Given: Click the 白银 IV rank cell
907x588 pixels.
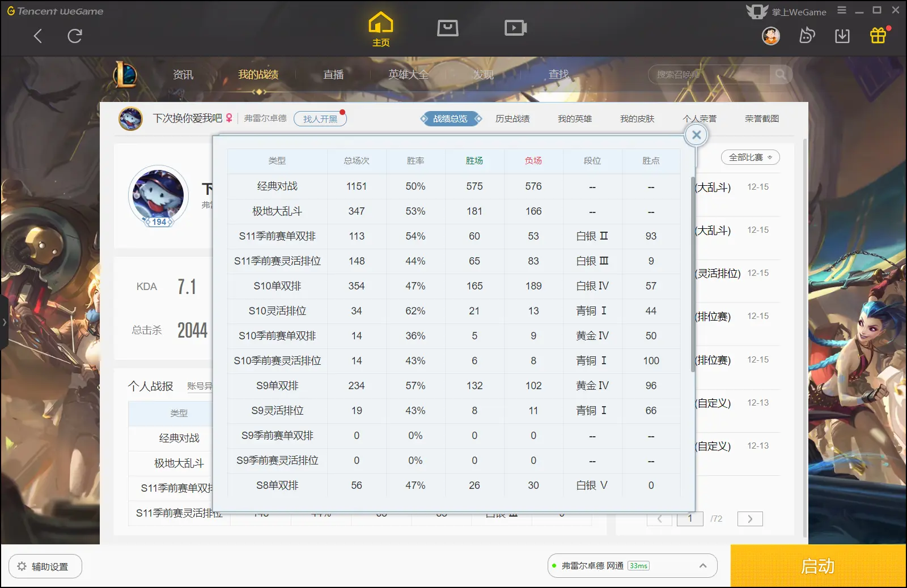Looking at the screenshot, I should coord(592,286).
